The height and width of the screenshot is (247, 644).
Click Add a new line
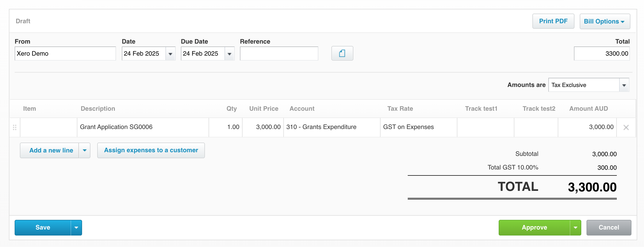point(51,150)
